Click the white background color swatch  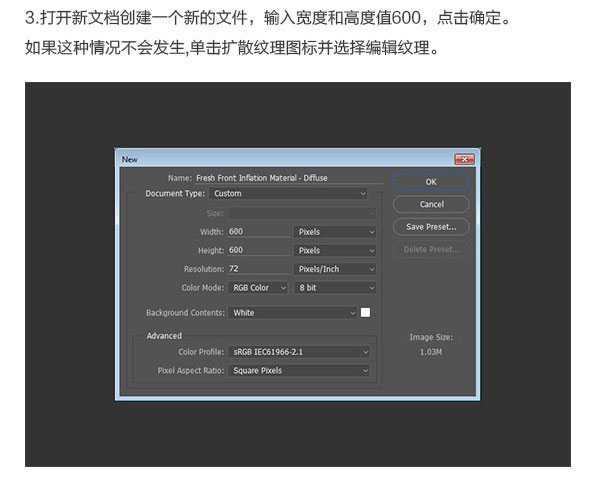(x=366, y=313)
